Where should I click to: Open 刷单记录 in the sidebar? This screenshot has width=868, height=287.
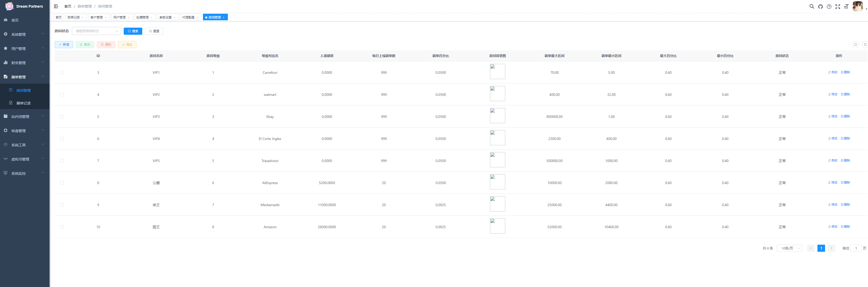24,103
